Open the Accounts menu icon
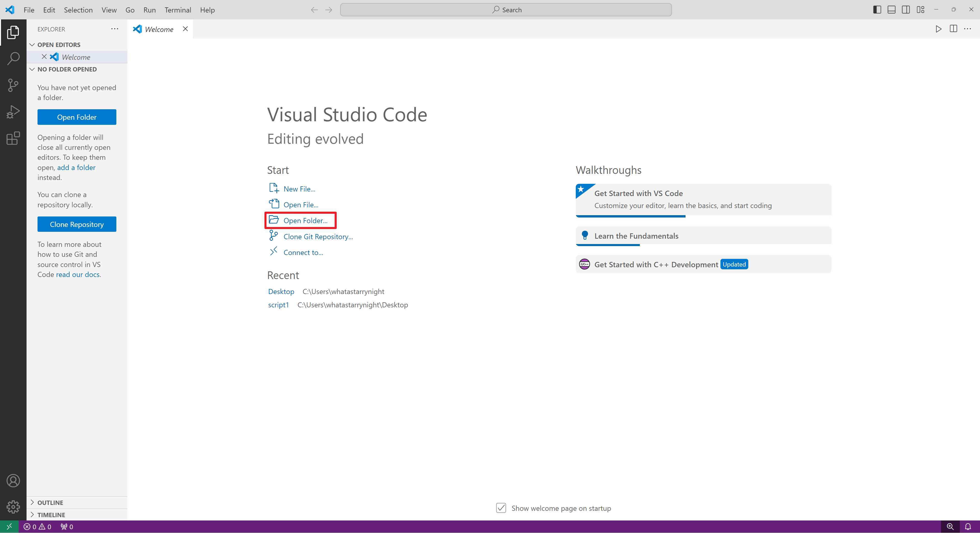 13,481
